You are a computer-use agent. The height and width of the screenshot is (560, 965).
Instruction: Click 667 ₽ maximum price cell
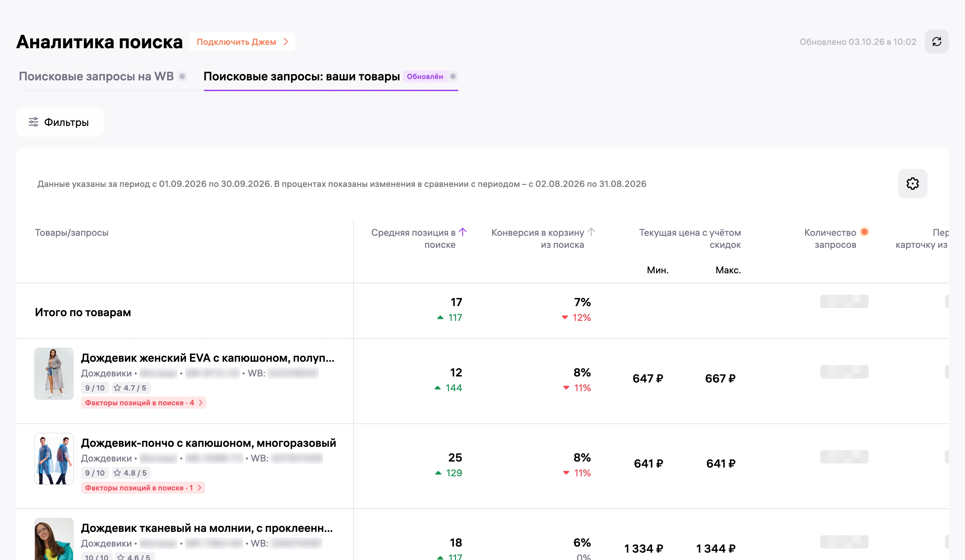point(720,378)
